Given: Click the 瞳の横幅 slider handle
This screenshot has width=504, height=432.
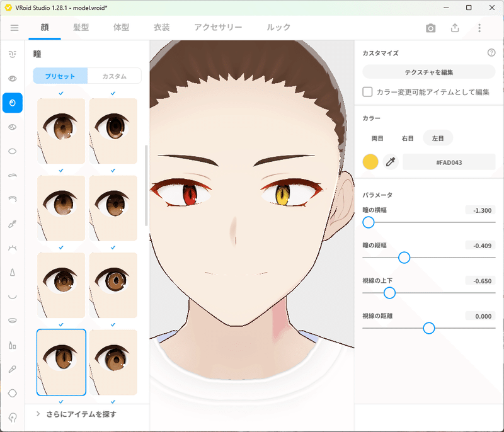Looking at the screenshot, I should tap(369, 222).
